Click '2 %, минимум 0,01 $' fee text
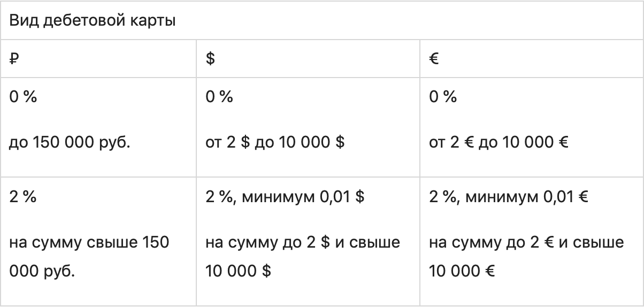The image size is (644, 307). (285, 197)
